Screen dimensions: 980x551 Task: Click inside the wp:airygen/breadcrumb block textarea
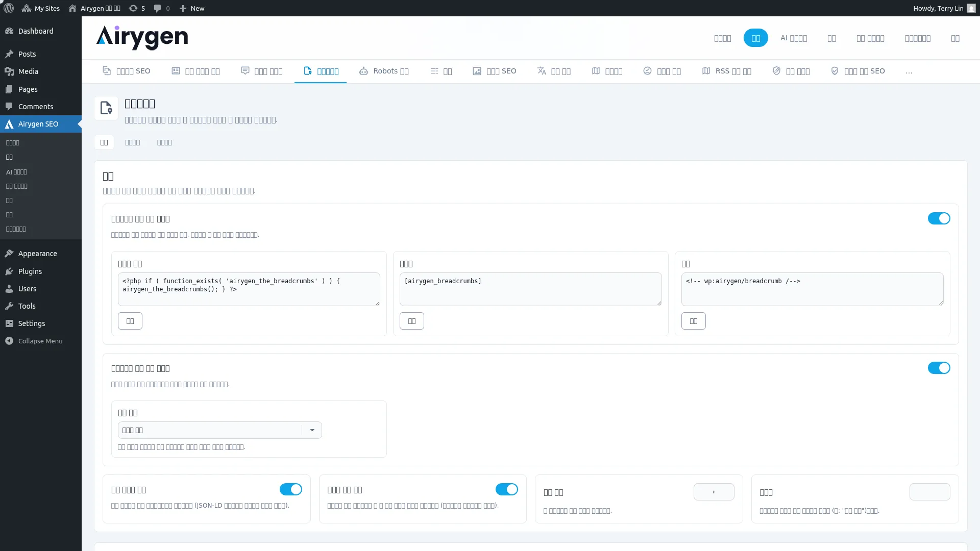tap(813, 289)
